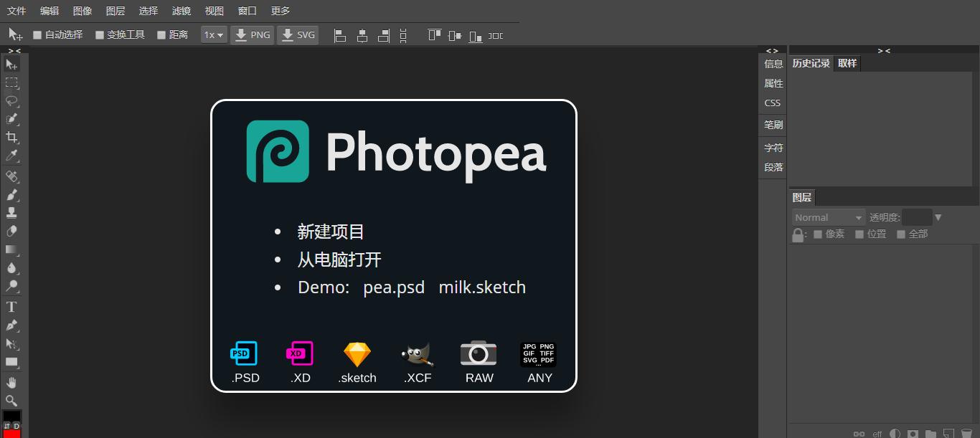Screen dimensions: 980x438
Task: Click the 新建项目 link
Action: [331, 232]
